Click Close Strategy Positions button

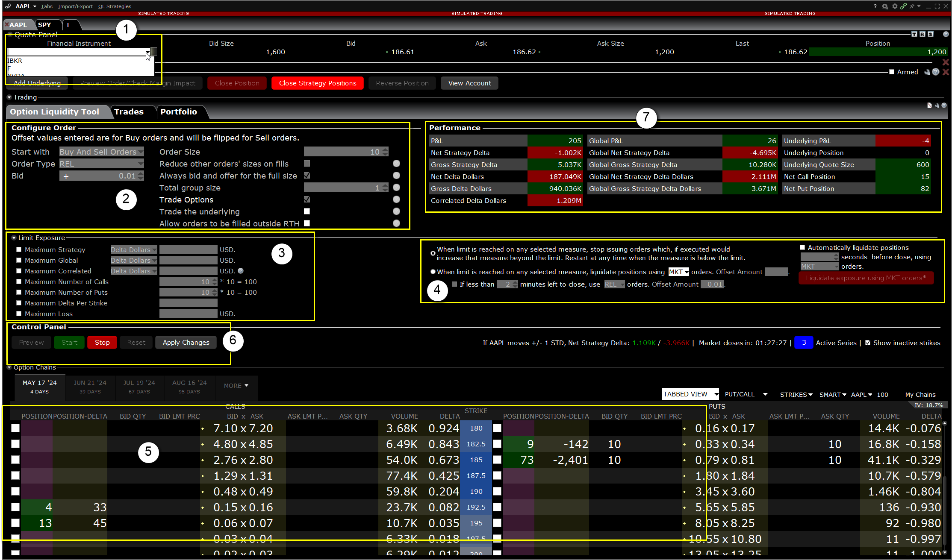[318, 83]
